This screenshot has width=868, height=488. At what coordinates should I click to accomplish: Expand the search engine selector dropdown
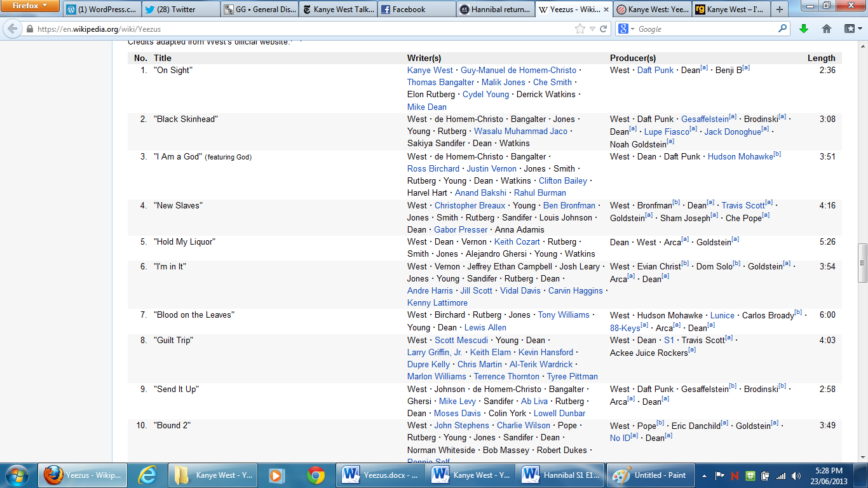[x=626, y=29]
